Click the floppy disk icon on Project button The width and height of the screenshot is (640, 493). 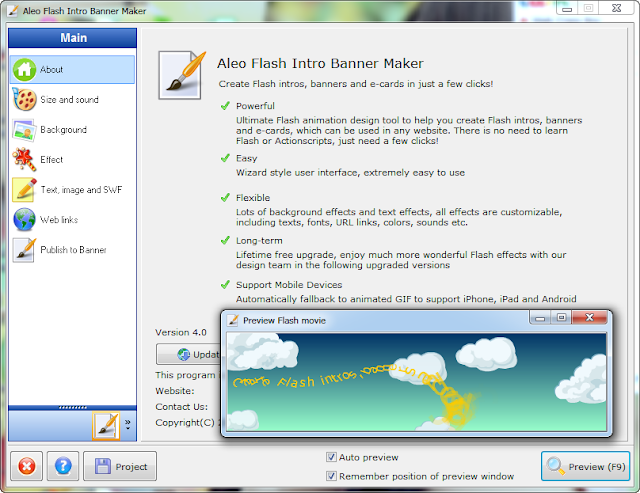(103, 466)
